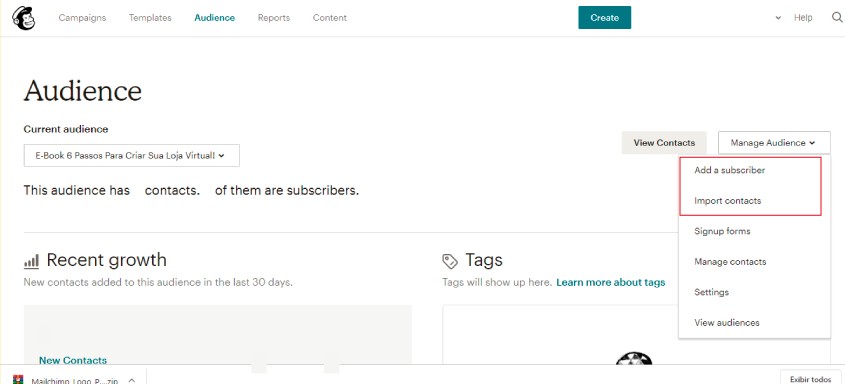
Task: Click the downloaded zip file icon
Action: click(18, 380)
